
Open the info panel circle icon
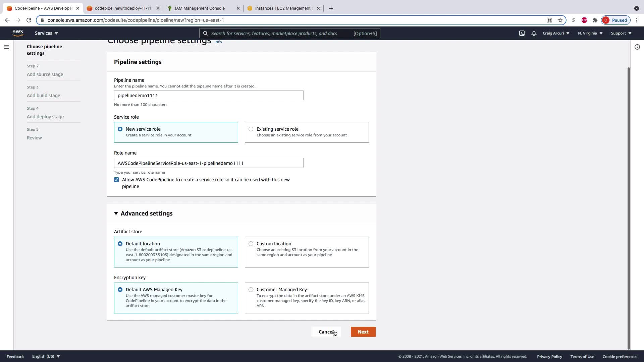pos(637,47)
